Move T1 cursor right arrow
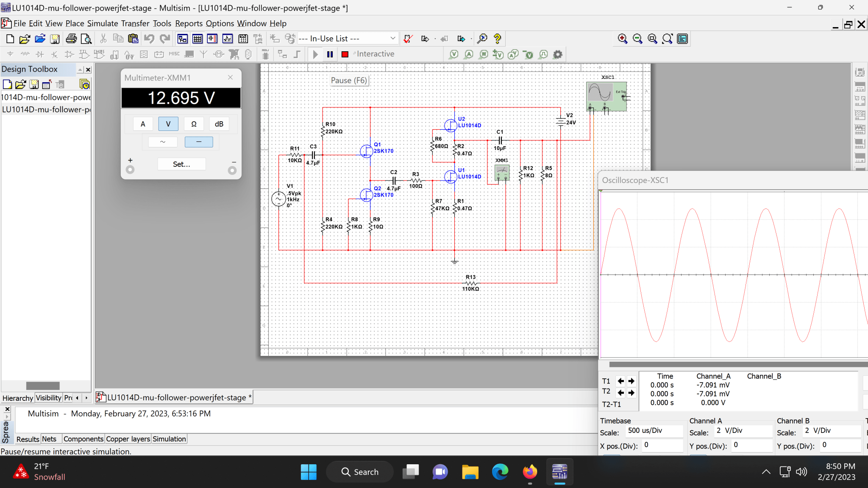This screenshot has width=868, height=488. point(631,381)
